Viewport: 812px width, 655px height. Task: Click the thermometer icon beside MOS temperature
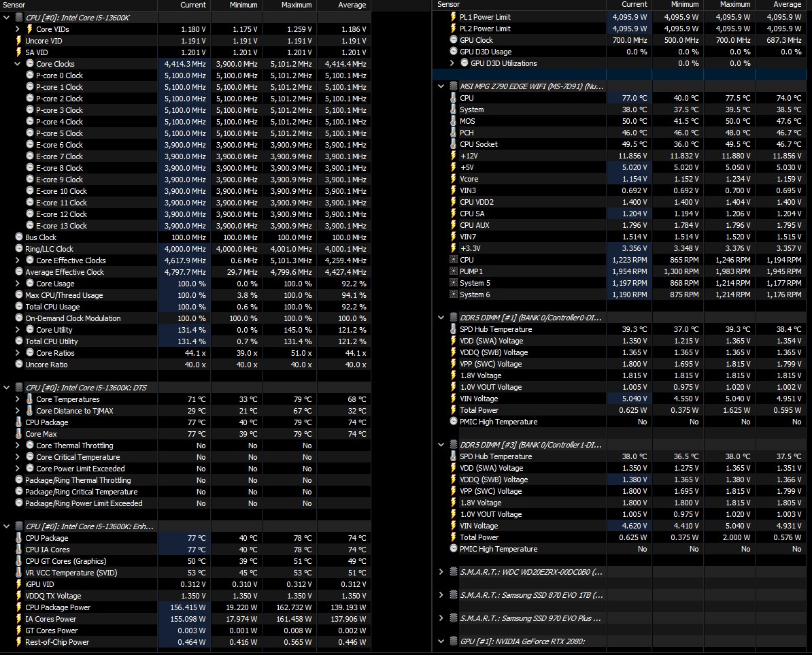coord(453,120)
